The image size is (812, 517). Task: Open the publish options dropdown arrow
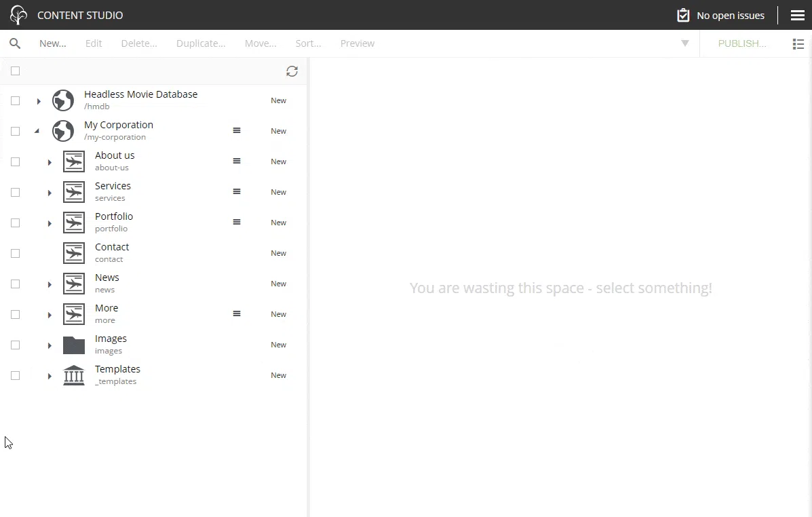(x=685, y=43)
